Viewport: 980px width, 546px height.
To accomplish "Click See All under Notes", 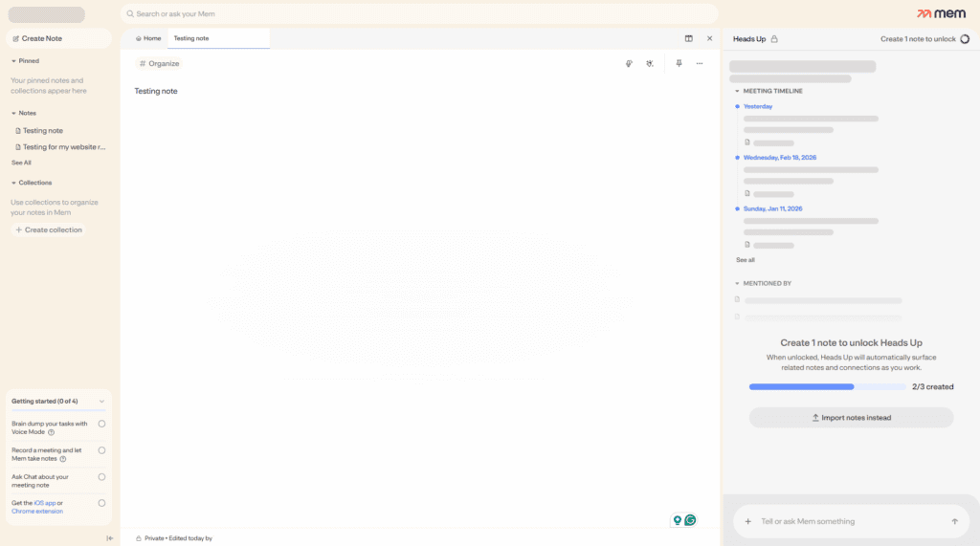I will pyautogui.click(x=21, y=164).
